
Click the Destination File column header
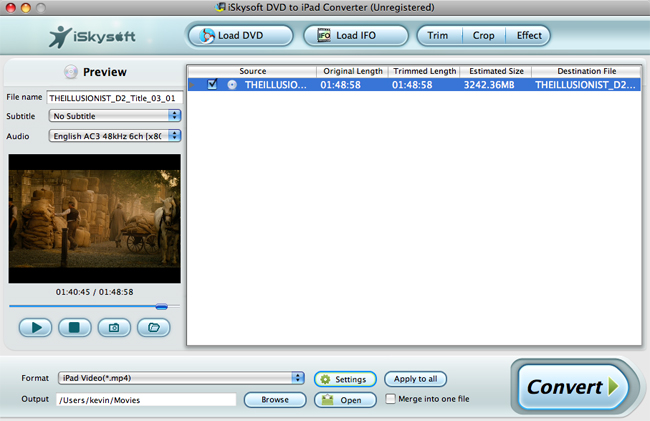[x=586, y=71]
